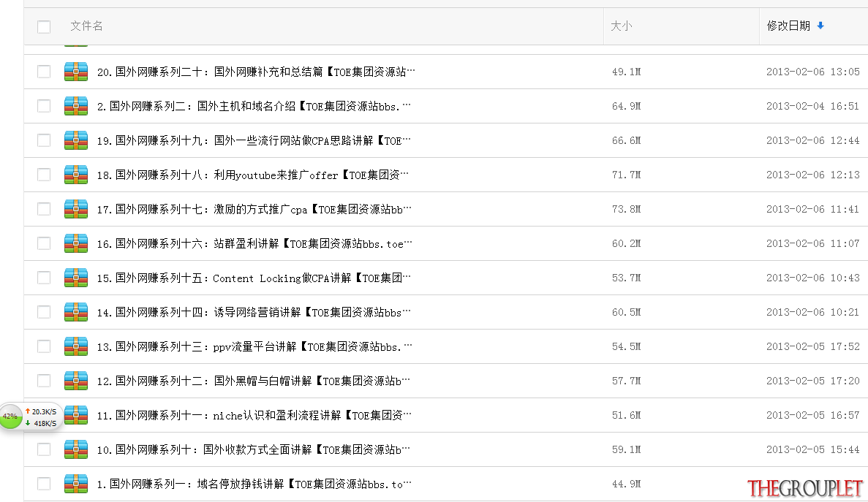Image resolution: width=868 pixels, height=502 pixels.
Task: Check the box for file 20. 国外网赚系列二十
Action: tap(44, 72)
